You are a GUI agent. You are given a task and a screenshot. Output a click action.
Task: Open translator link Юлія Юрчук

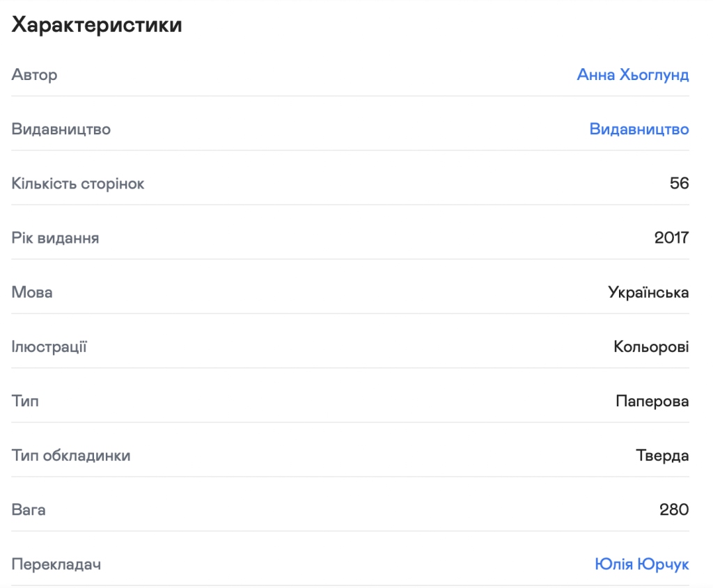tap(641, 564)
